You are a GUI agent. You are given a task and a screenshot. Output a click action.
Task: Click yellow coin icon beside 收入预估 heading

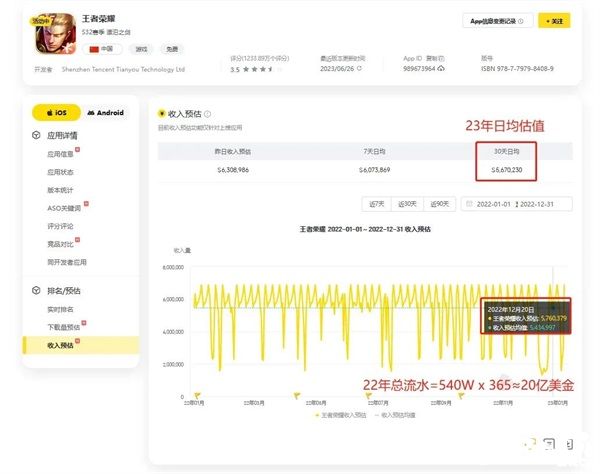161,113
